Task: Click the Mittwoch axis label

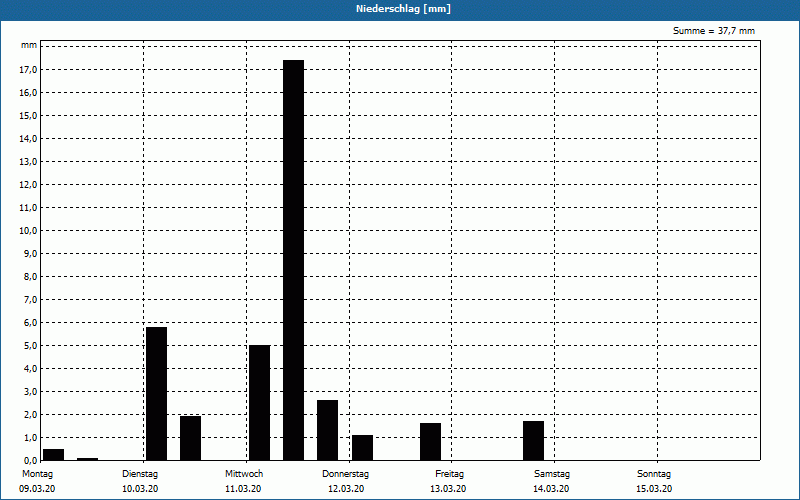Action: click(x=244, y=474)
